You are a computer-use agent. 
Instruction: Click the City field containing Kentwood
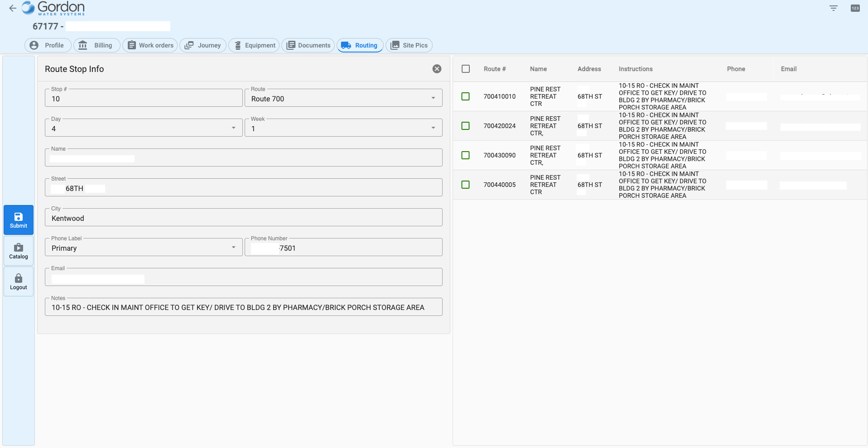click(243, 218)
